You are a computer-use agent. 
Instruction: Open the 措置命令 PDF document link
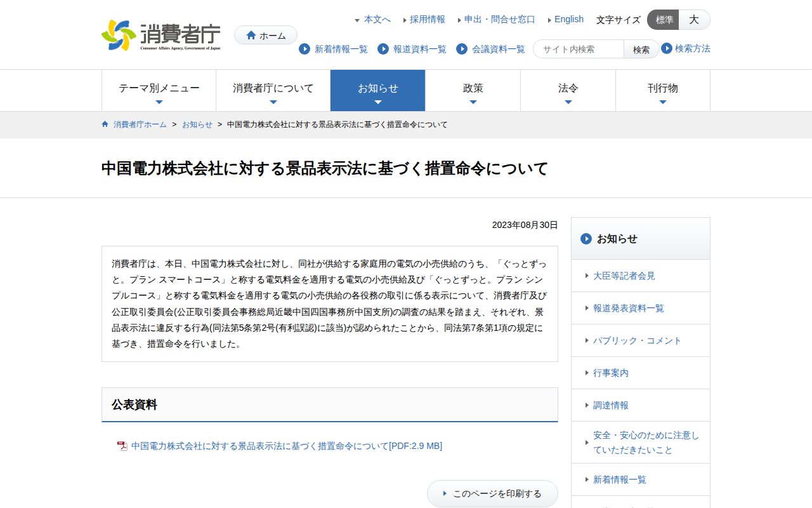pos(287,446)
